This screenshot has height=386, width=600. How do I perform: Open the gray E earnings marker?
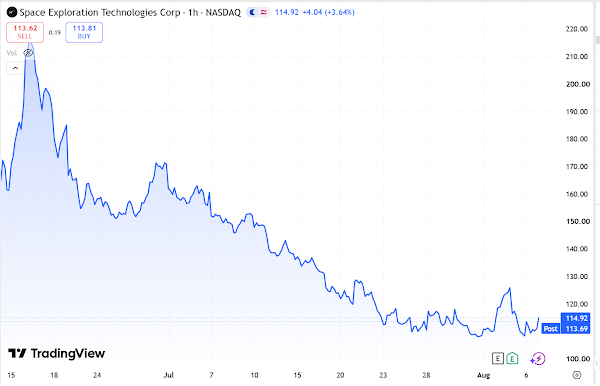pos(497,358)
